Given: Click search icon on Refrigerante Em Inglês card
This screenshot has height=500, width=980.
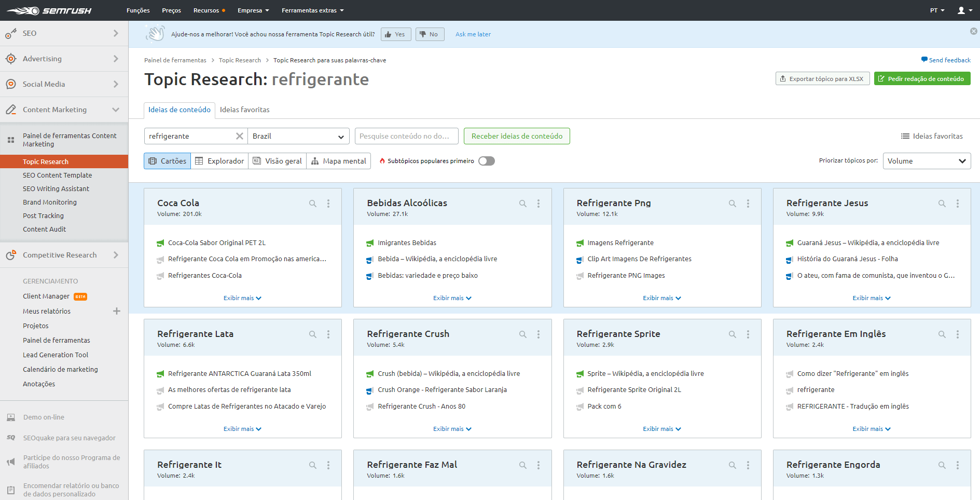Looking at the screenshot, I should point(942,334).
